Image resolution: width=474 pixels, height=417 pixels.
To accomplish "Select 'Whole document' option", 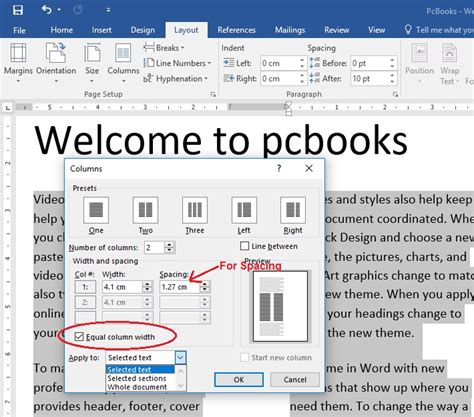I will (140, 387).
